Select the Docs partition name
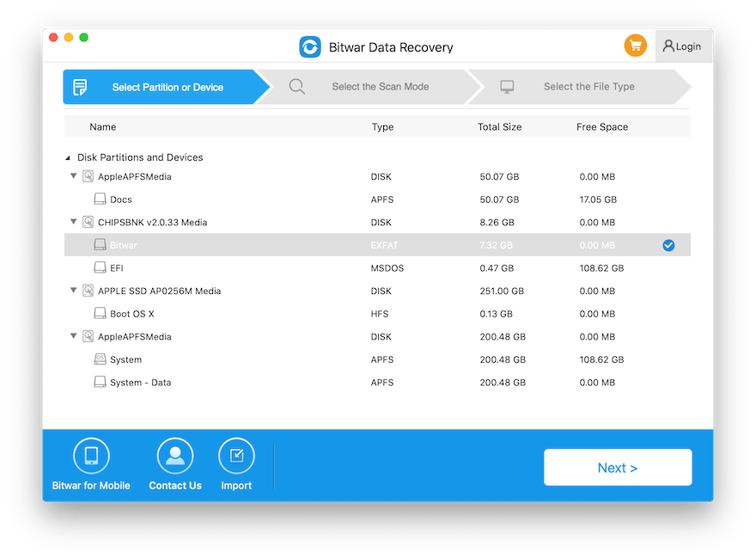Viewport: 756px width, 558px height. tap(120, 199)
